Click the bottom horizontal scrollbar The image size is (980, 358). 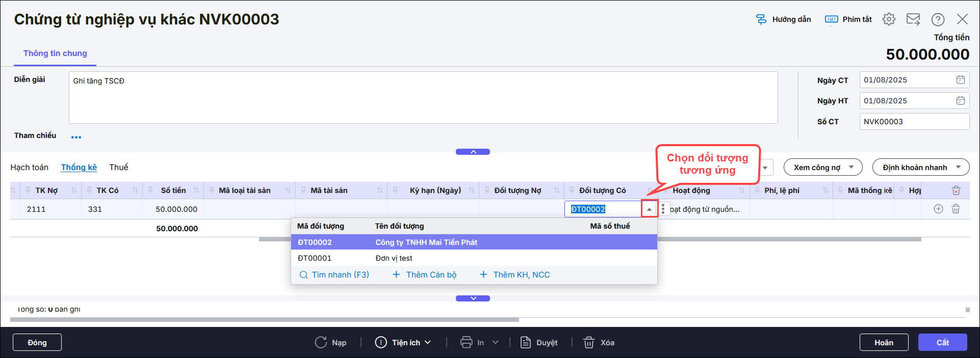(265, 320)
